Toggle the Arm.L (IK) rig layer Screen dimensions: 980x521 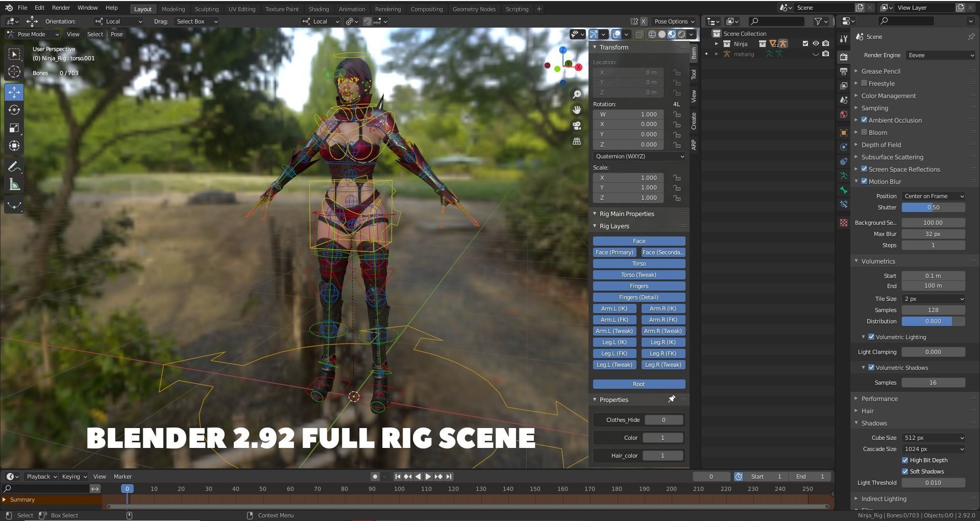[x=615, y=309]
